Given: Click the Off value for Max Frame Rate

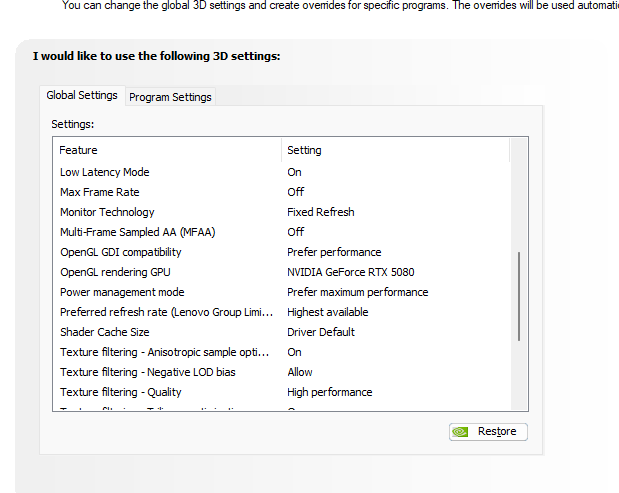Looking at the screenshot, I should click(295, 192).
